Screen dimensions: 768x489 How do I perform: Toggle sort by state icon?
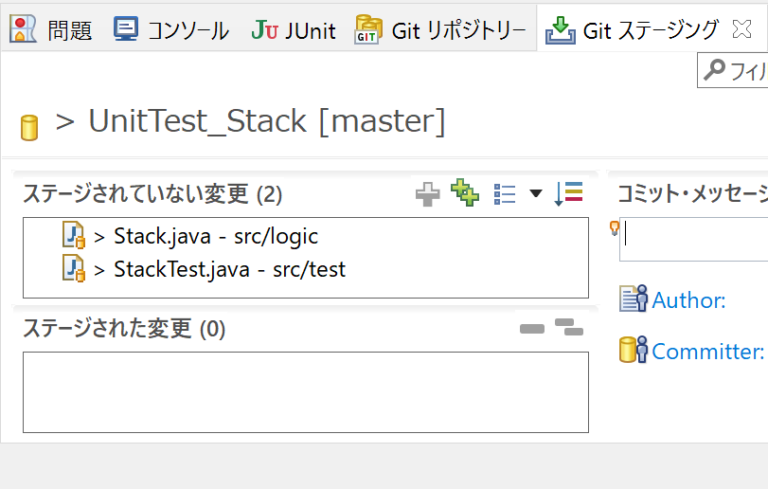(568, 194)
